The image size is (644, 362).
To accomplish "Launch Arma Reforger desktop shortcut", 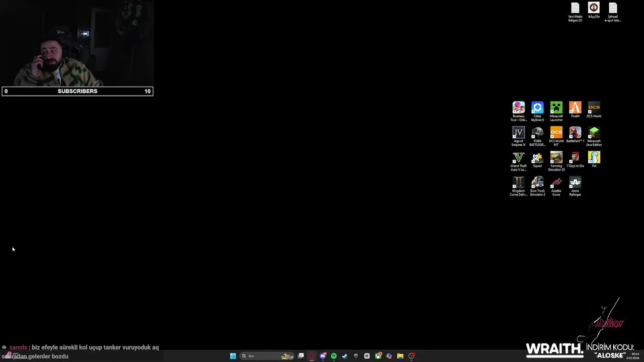I will (575, 186).
